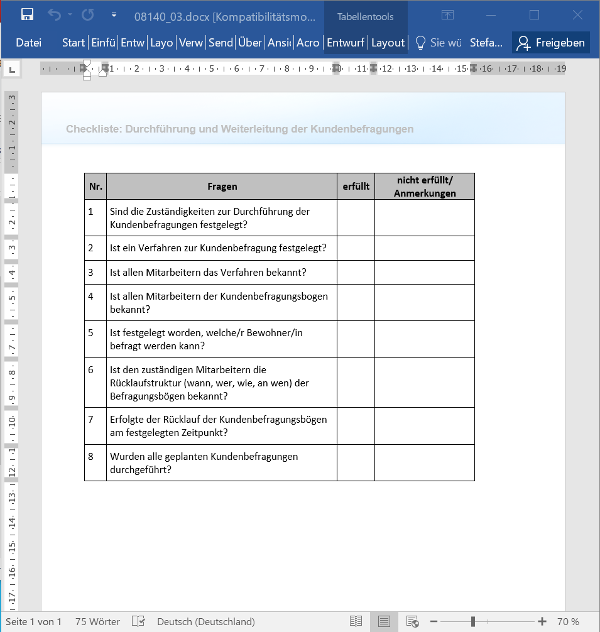Viewport: 600px width, 632px height.
Task: Click the account name Stefa... button
Action: 487,43
